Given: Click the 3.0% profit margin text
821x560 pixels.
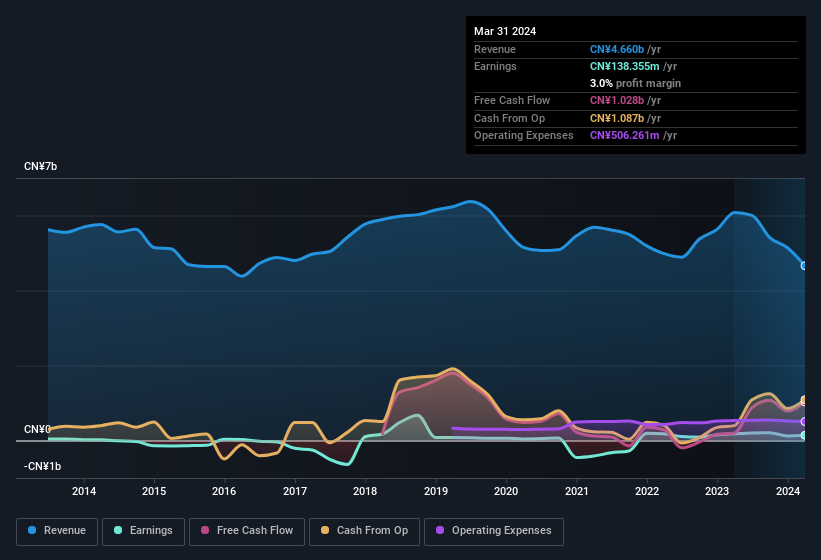Looking at the screenshot, I should 635,83.
